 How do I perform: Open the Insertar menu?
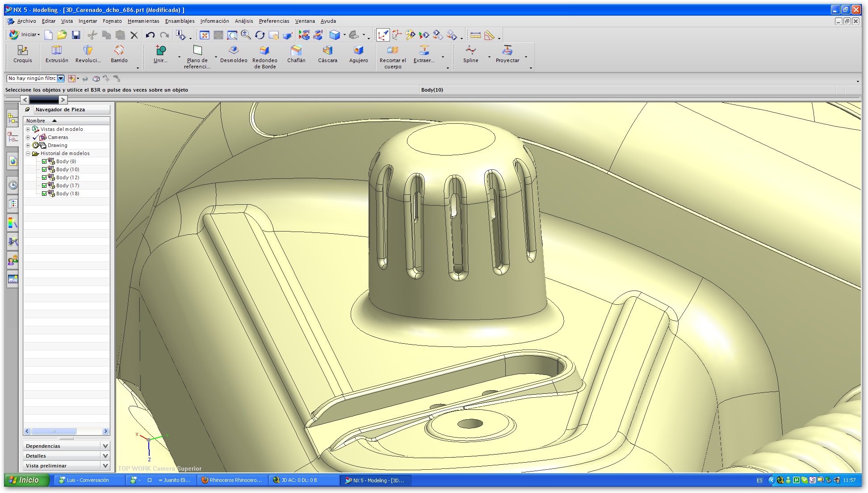point(88,21)
